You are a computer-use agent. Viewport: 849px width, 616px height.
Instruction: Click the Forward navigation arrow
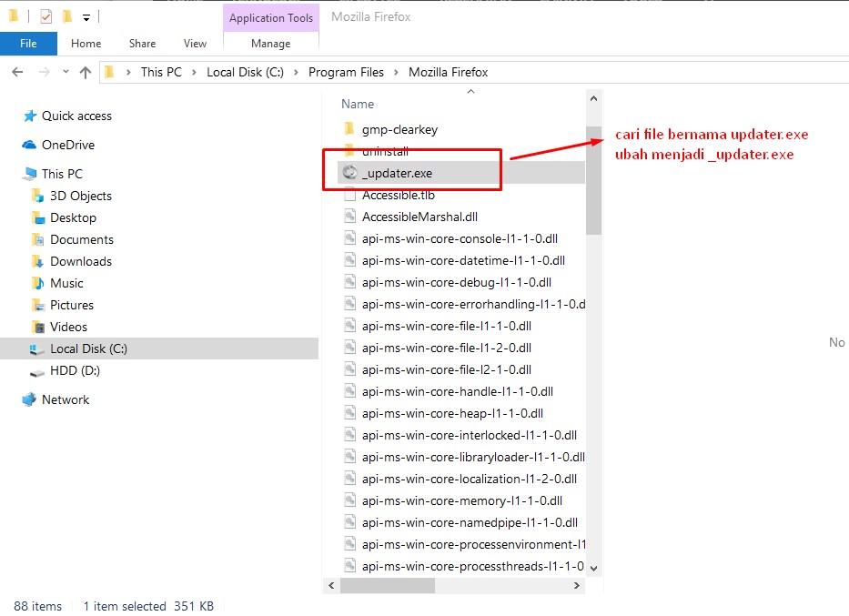45,72
